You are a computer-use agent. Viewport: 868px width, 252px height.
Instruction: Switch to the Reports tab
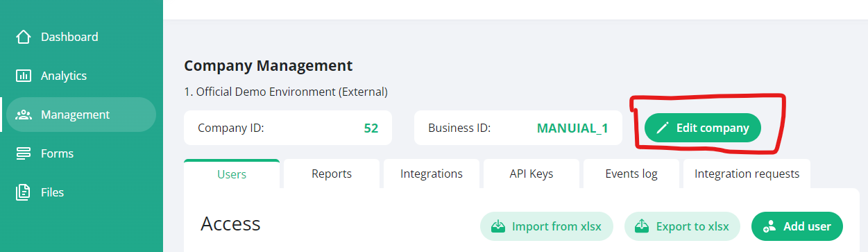[332, 174]
